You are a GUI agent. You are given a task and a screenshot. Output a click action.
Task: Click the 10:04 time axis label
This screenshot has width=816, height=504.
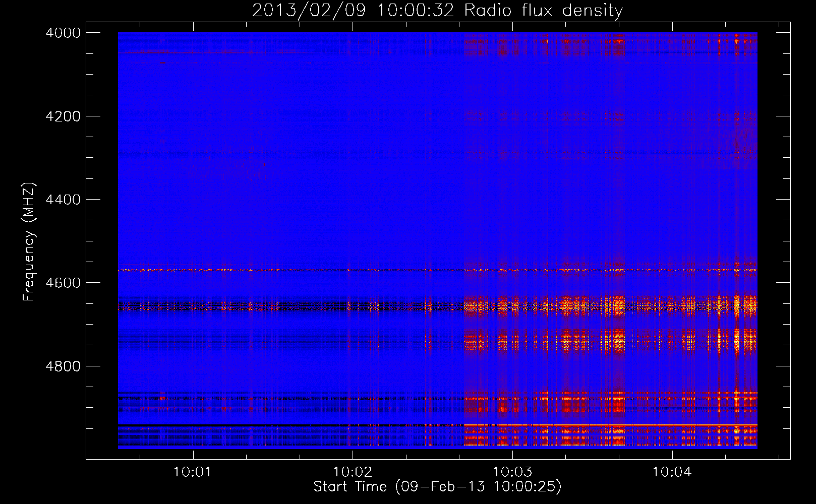pyautogui.click(x=672, y=472)
